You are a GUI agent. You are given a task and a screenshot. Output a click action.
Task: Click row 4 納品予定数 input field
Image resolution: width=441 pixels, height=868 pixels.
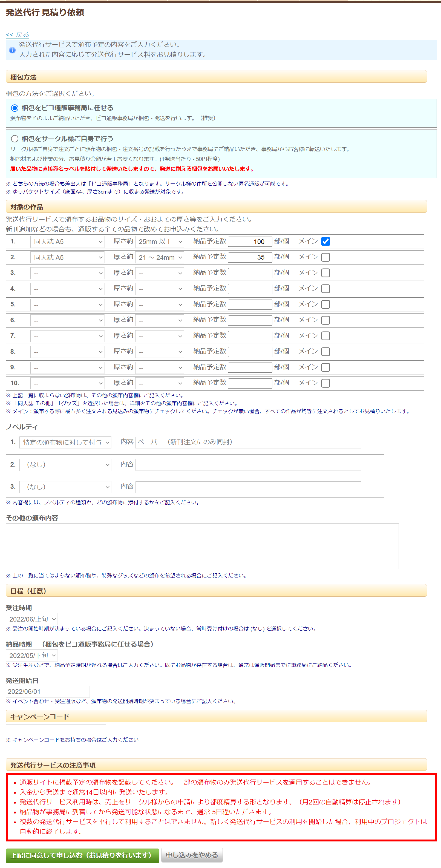click(x=250, y=289)
